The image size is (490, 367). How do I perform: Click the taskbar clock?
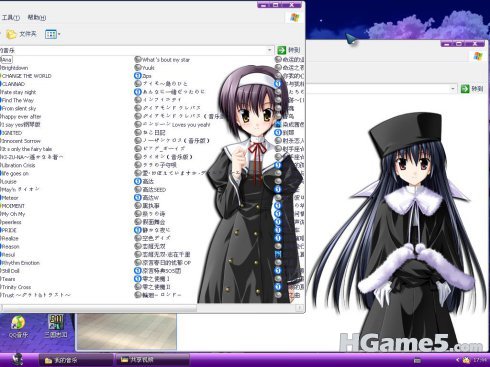(480, 360)
